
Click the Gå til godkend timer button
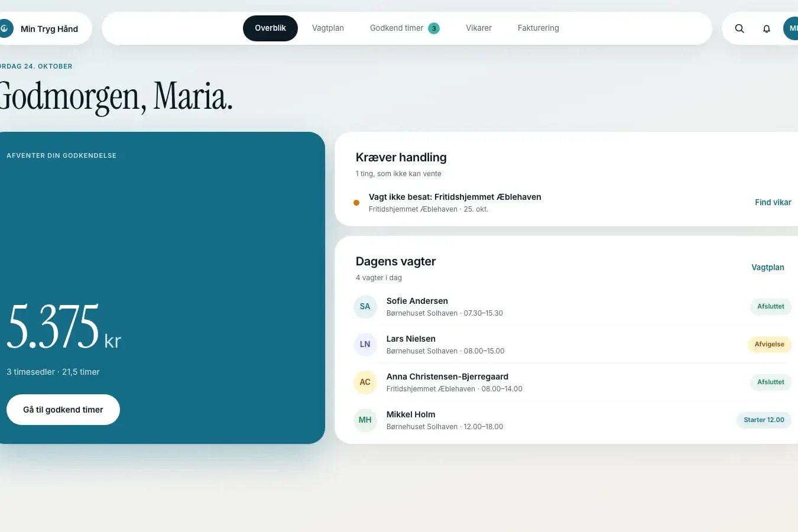63,410
